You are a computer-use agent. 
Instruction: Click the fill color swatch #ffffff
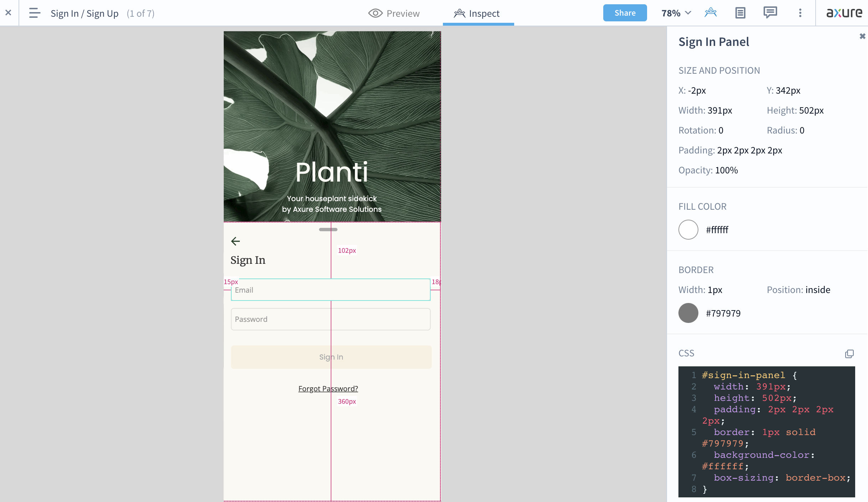coord(688,229)
